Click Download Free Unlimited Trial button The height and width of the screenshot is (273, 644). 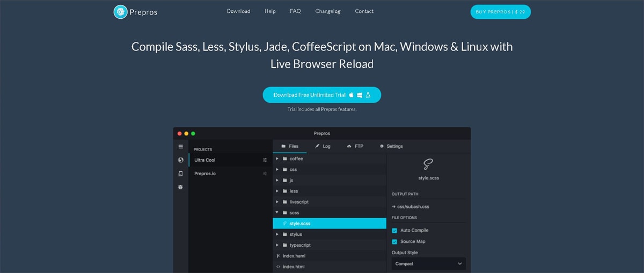click(x=321, y=95)
